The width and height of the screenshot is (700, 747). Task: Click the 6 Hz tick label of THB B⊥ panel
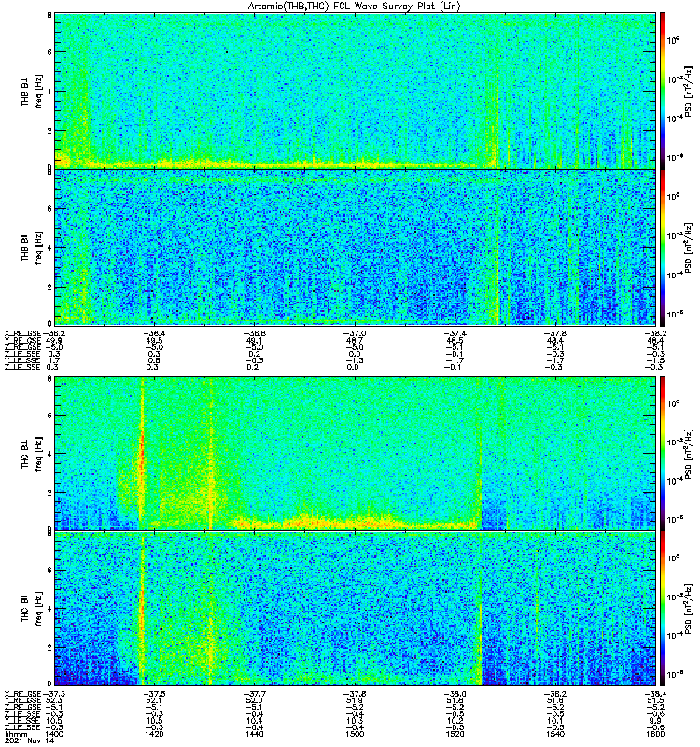[x=49, y=52]
